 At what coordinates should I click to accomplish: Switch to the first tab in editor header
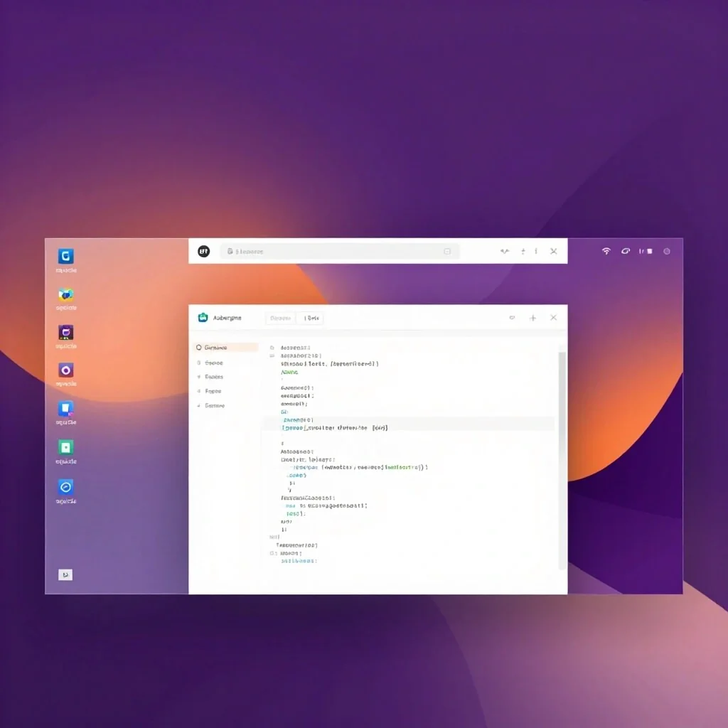280,318
